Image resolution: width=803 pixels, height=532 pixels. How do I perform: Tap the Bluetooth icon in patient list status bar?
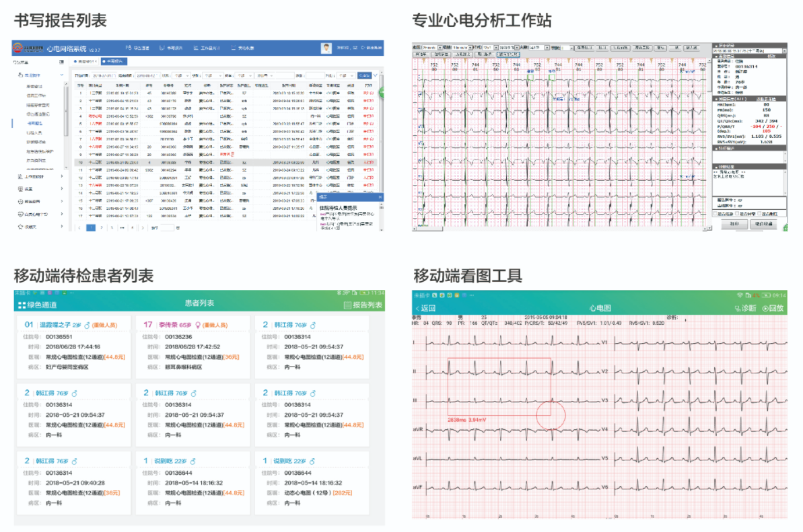click(x=339, y=293)
